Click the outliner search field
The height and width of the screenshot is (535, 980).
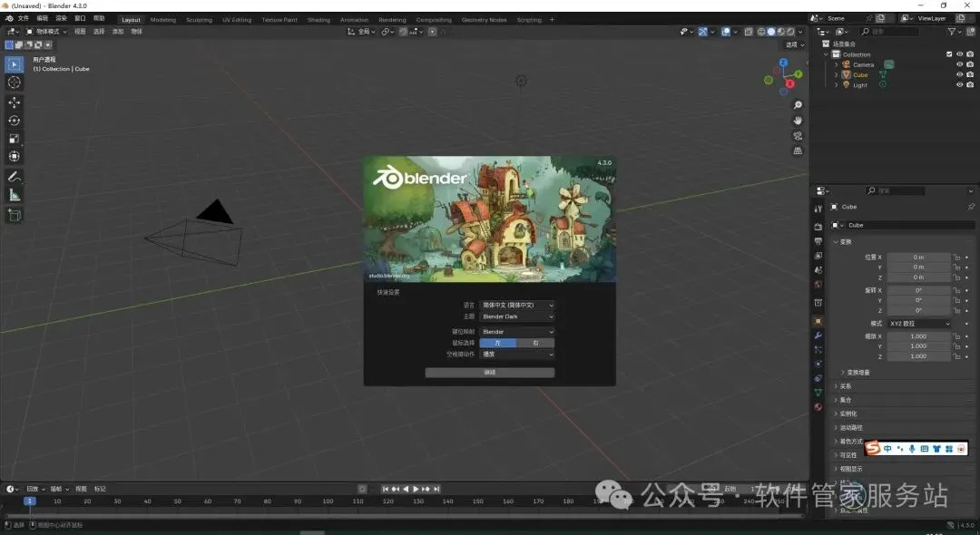pyautogui.click(x=890, y=31)
